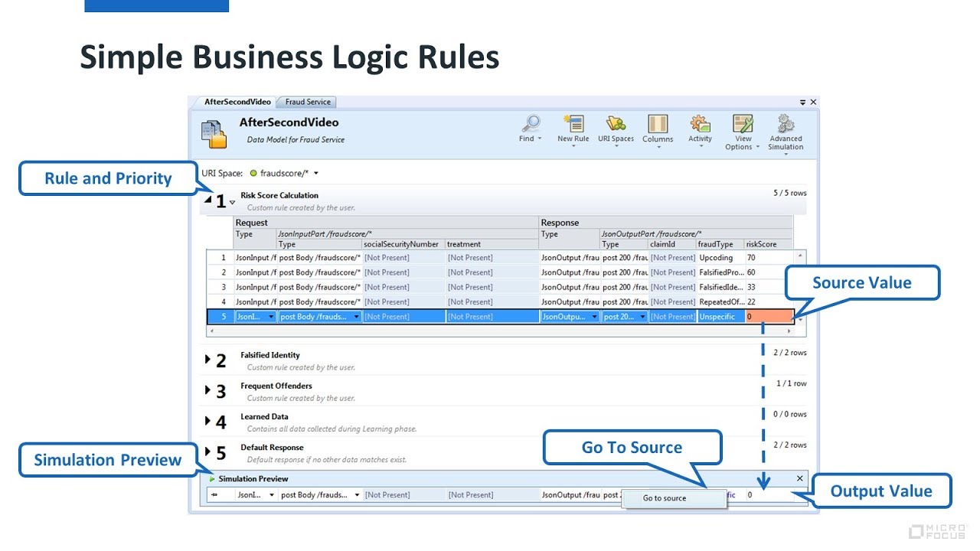Open row 5 JsonOutput type dropdown

(x=595, y=317)
